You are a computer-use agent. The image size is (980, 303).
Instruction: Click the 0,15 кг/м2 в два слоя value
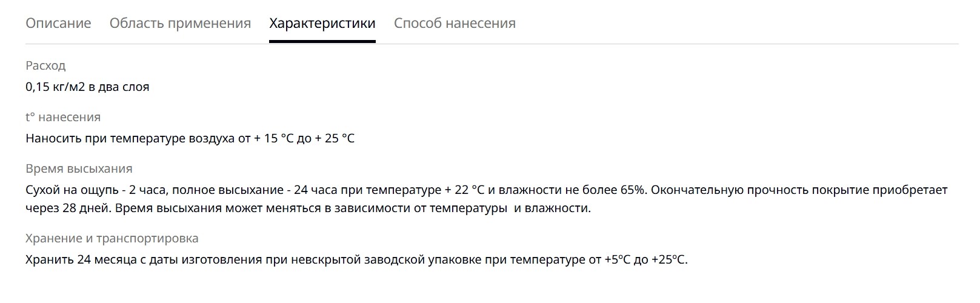click(87, 87)
